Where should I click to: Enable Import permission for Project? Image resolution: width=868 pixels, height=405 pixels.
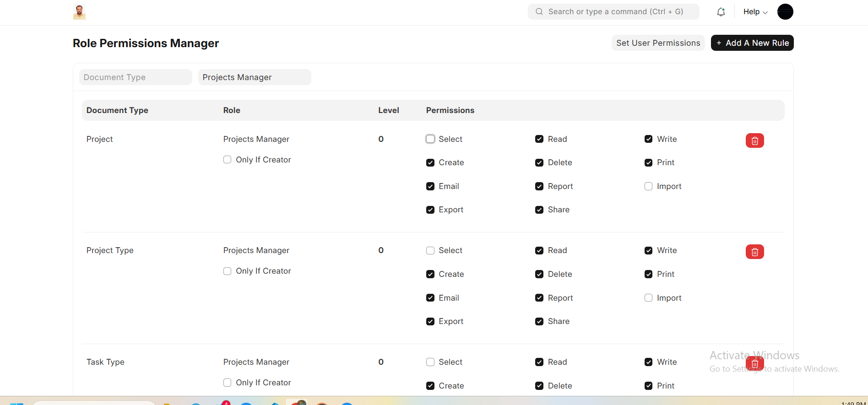648,186
